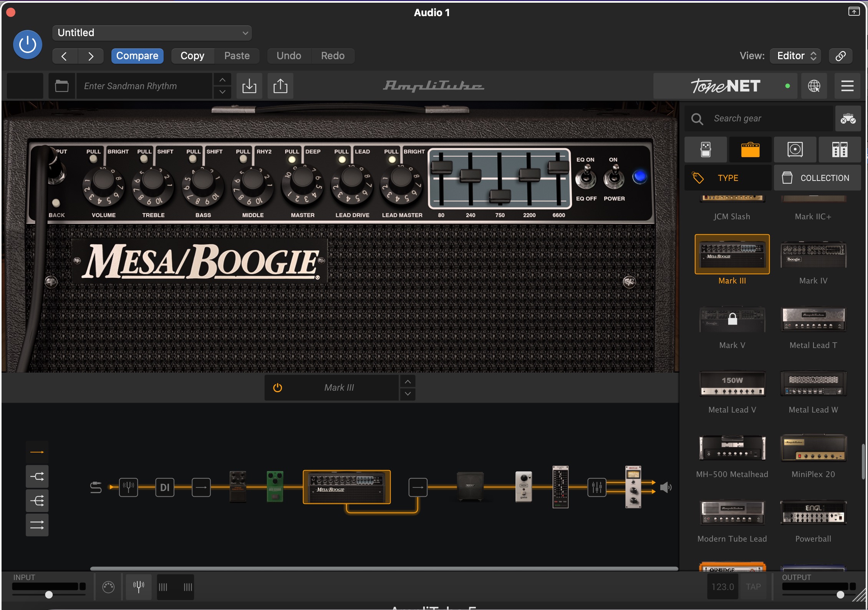
Task: Select the single serial chain routing icon
Action: 37,453
